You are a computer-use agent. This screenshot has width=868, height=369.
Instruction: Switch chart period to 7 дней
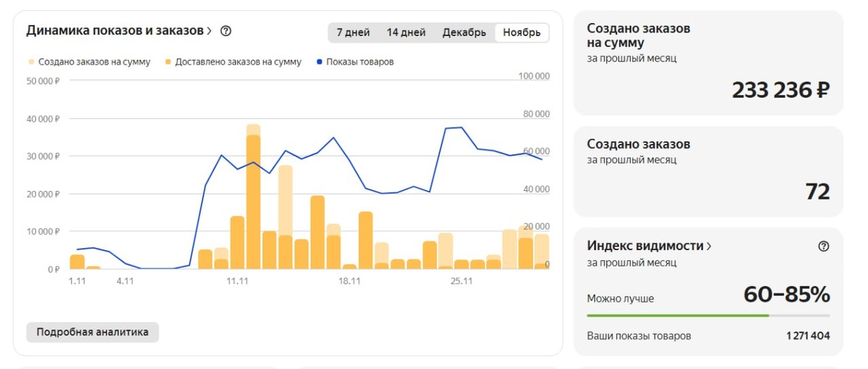coord(353,33)
